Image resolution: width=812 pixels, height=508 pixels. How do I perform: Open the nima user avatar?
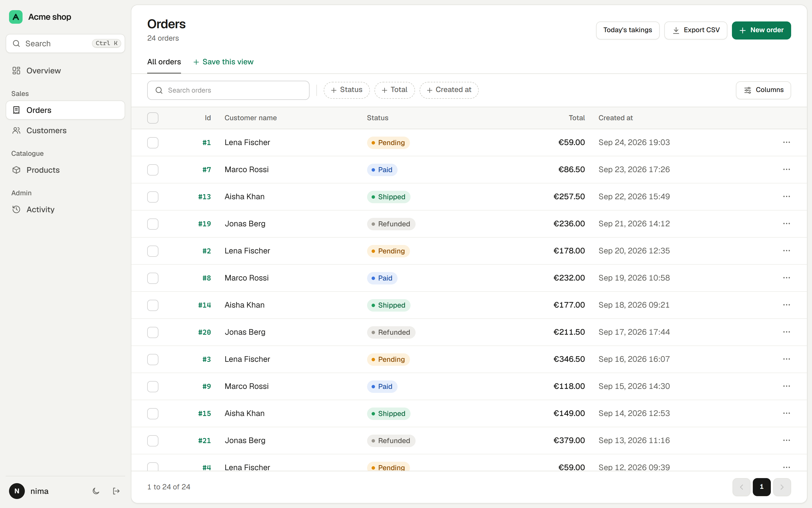pyautogui.click(x=17, y=491)
